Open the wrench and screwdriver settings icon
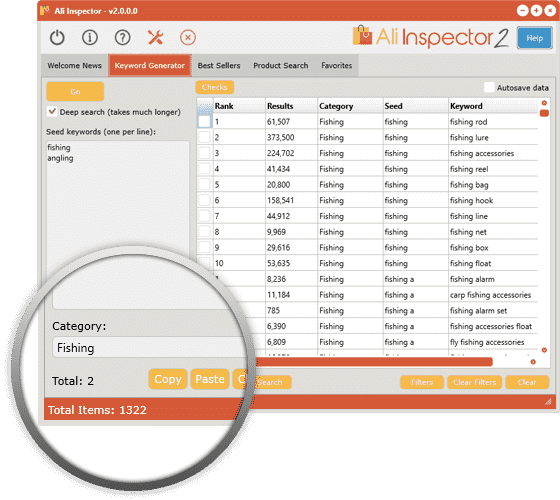Viewport: 560px width, 500px height. (155, 38)
